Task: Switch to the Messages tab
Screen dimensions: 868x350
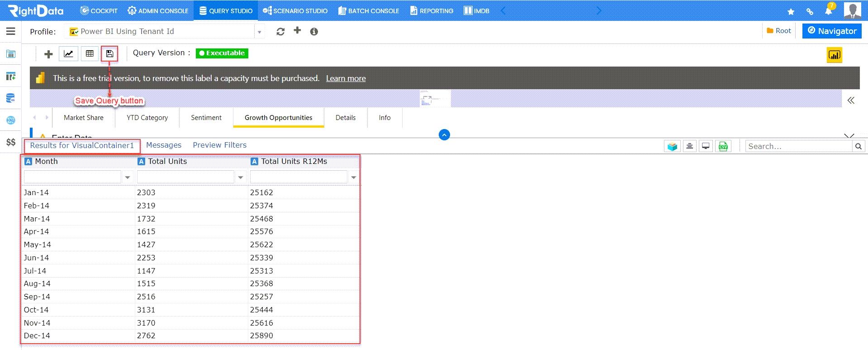Action: coord(164,145)
